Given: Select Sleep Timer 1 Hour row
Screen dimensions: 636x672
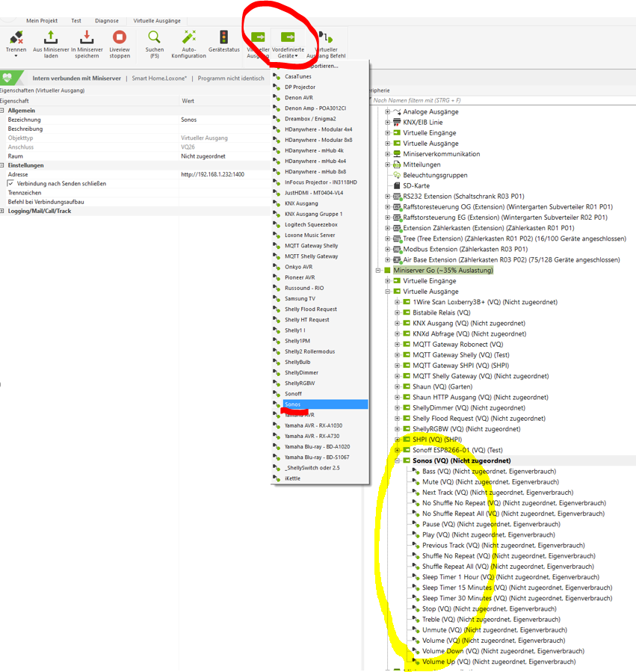Looking at the screenshot, I should tap(510, 577).
